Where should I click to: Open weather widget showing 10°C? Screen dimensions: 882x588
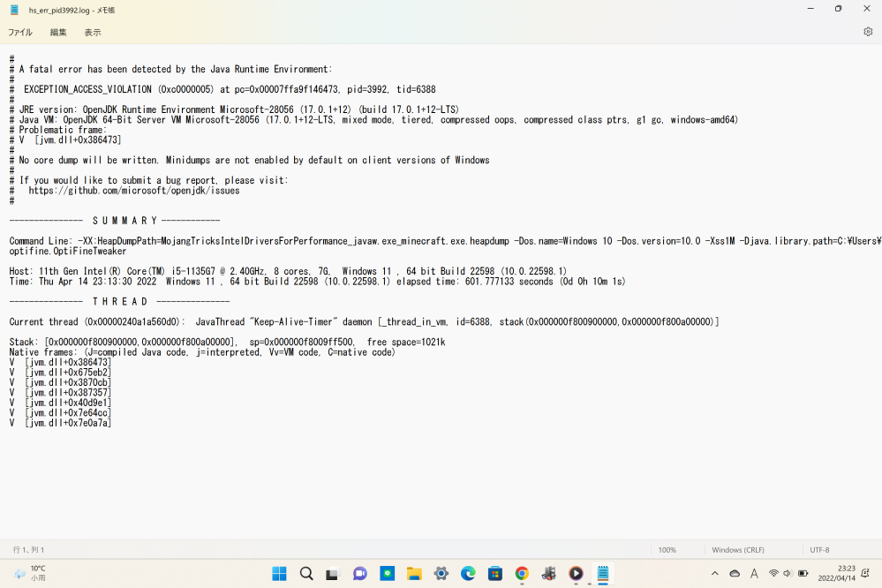(30, 573)
